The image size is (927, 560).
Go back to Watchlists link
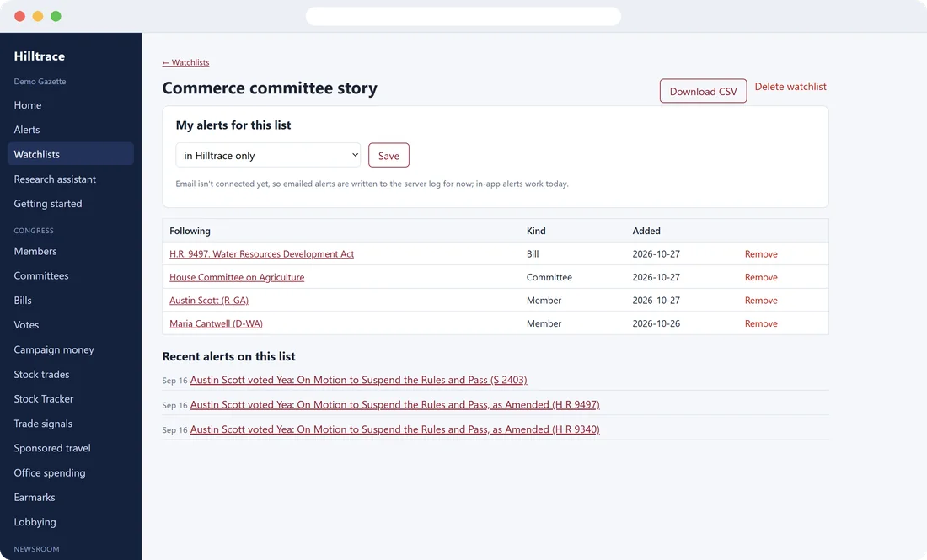pyautogui.click(x=185, y=62)
